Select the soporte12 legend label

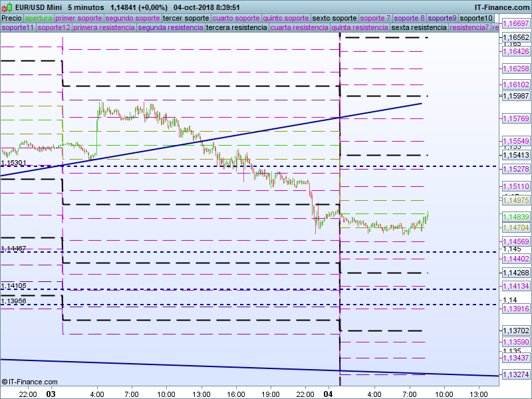tap(54, 27)
